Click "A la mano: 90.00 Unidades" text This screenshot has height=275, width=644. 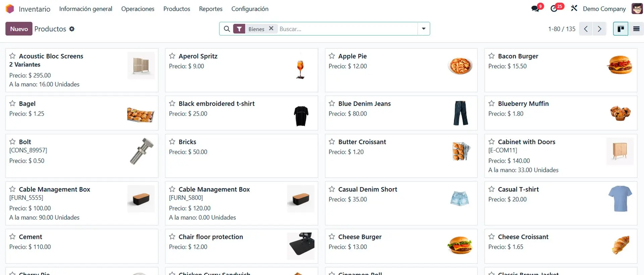tap(44, 218)
